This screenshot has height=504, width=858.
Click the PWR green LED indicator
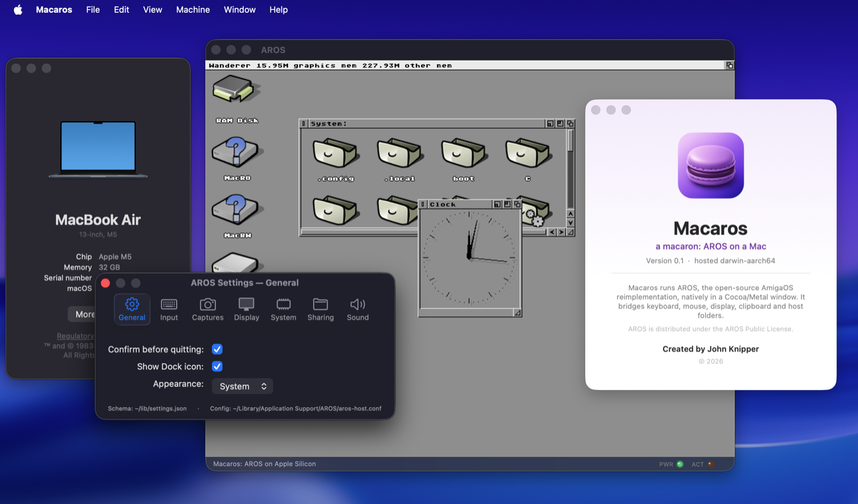click(x=680, y=464)
